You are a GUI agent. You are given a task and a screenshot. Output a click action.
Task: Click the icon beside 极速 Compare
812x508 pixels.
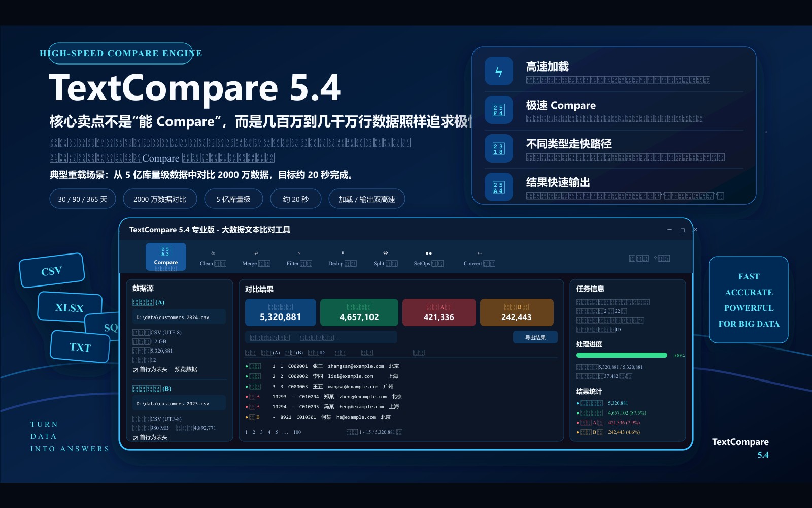coord(499,110)
